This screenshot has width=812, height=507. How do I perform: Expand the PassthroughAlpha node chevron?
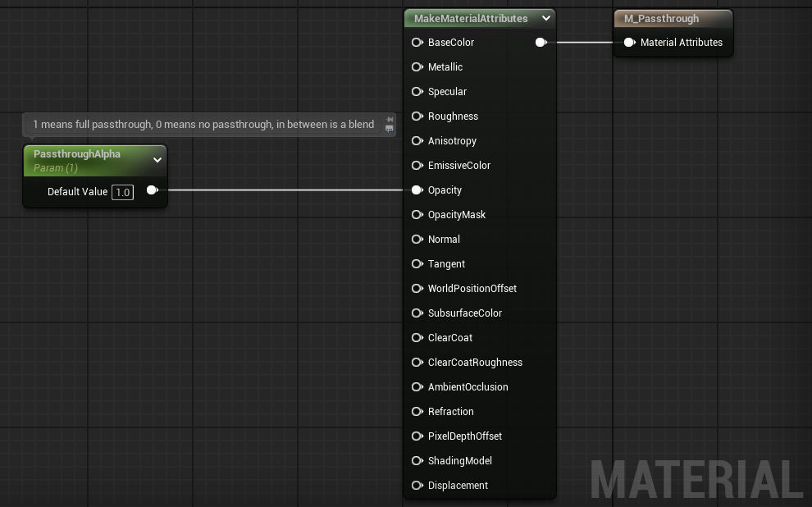[x=157, y=160]
